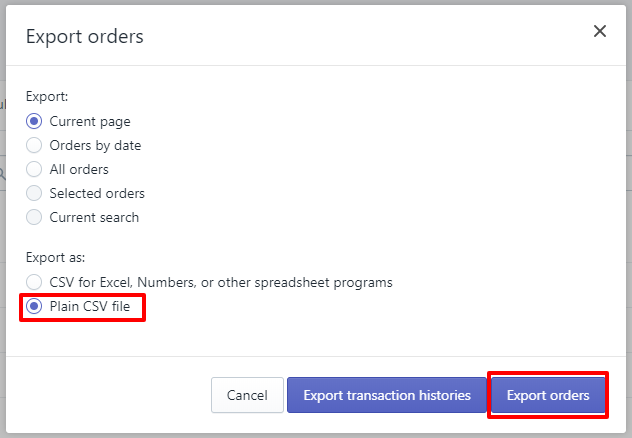Choose the Orders by date option
632x438 pixels.
pos(34,145)
